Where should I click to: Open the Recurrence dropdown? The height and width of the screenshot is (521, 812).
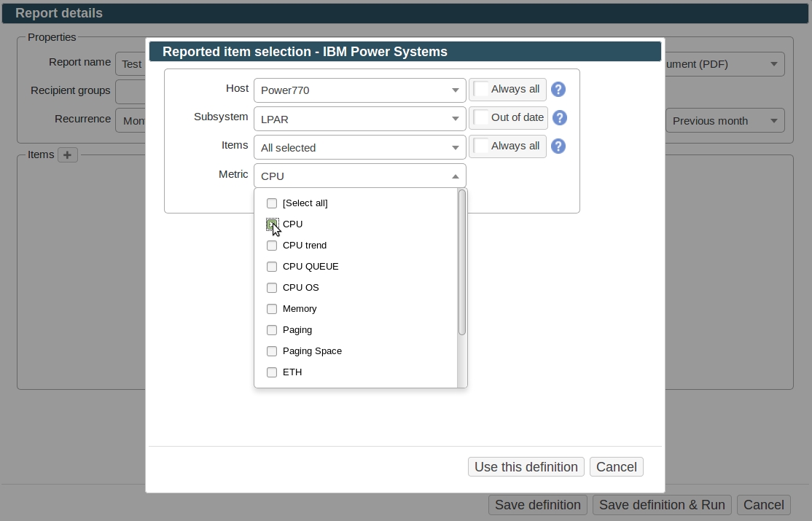click(130, 121)
